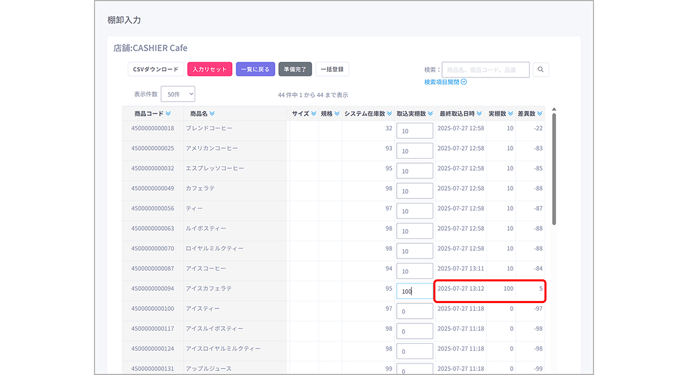Click CSVダウンロード button
The height and width of the screenshot is (375, 688).
156,69
